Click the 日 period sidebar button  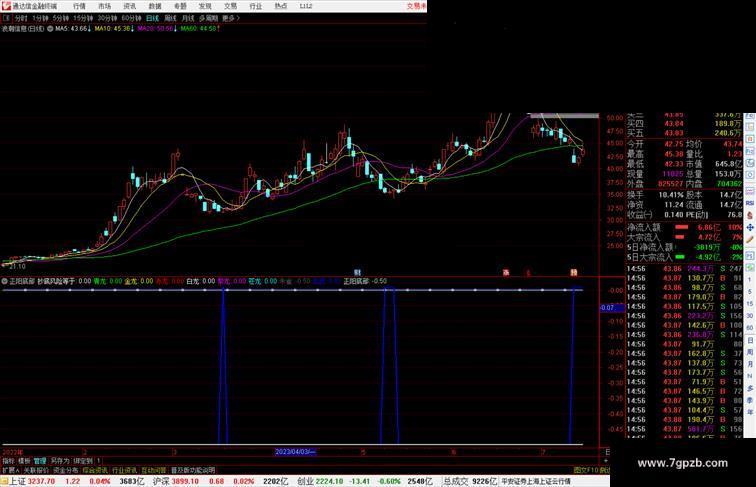[x=750, y=340]
